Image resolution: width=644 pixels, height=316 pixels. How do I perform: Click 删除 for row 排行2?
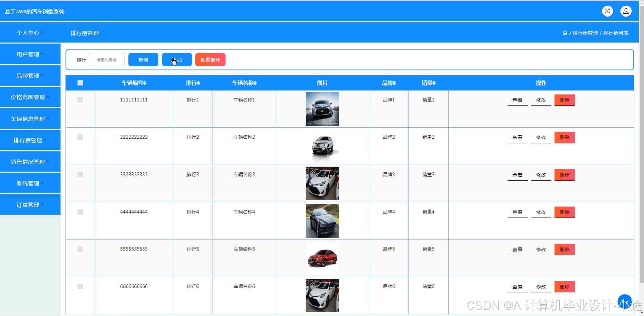565,137
